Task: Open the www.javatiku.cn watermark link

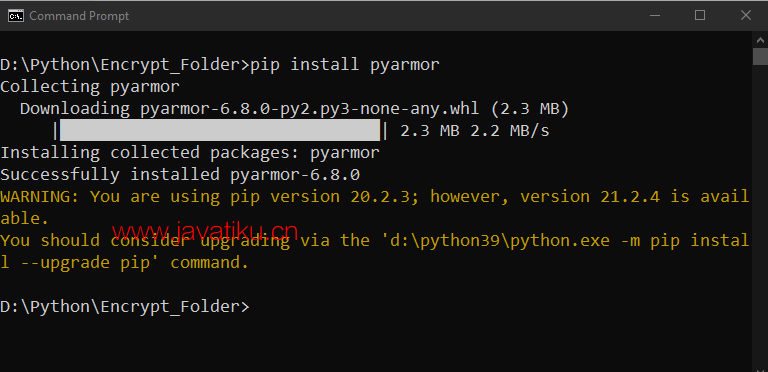Action: [205, 230]
